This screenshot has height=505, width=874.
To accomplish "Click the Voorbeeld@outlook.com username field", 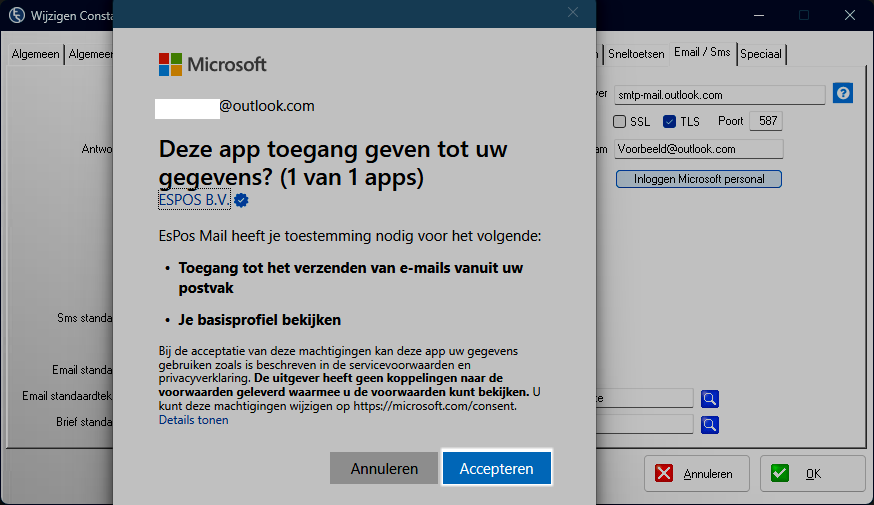I will pyautogui.click(x=699, y=149).
